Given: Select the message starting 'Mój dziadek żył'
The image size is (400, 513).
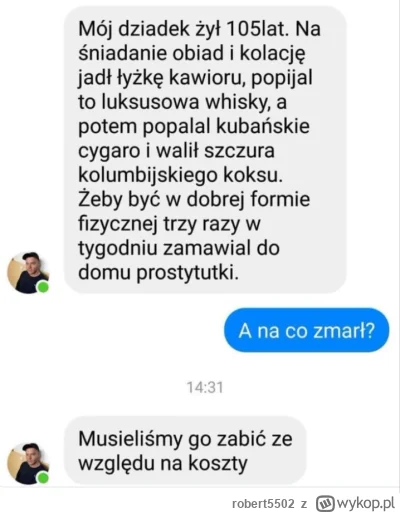Looking at the screenshot, I should pos(205,150).
